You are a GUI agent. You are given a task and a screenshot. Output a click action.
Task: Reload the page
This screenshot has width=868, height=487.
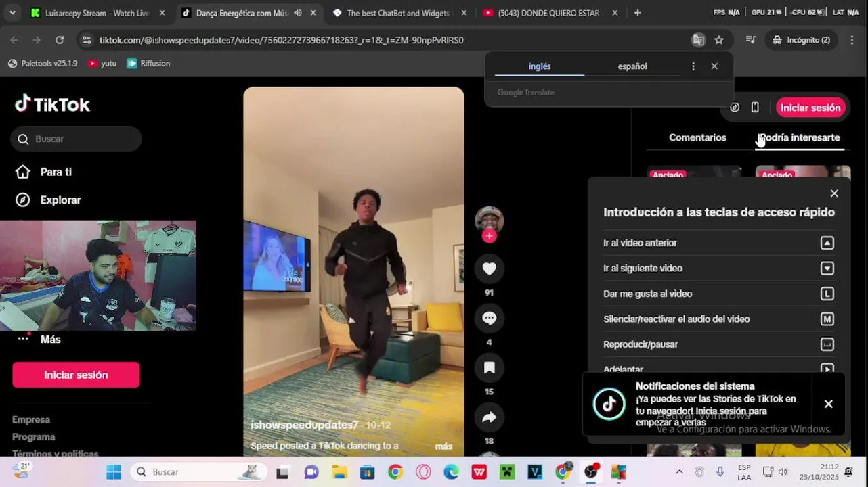coord(60,40)
